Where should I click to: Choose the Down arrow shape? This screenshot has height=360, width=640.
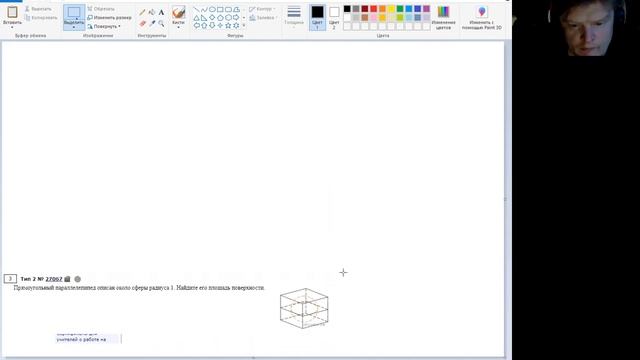pyautogui.click(x=212, y=25)
